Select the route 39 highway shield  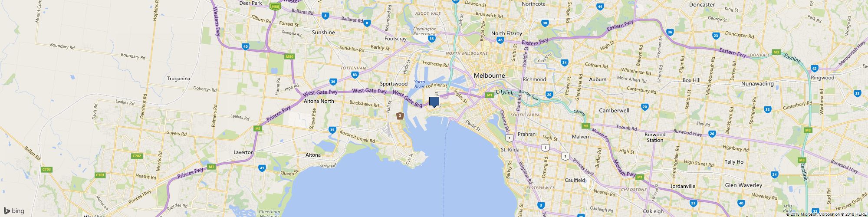[x=333, y=81]
